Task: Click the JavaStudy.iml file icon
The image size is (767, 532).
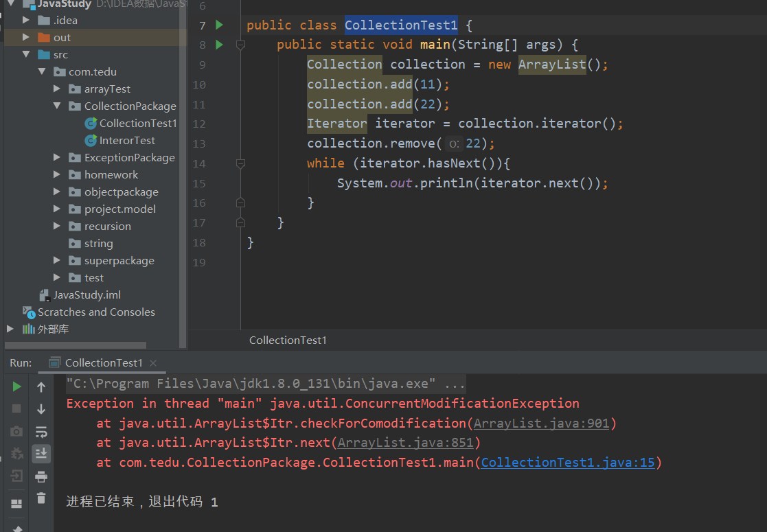Action: (x=44, y=295)
